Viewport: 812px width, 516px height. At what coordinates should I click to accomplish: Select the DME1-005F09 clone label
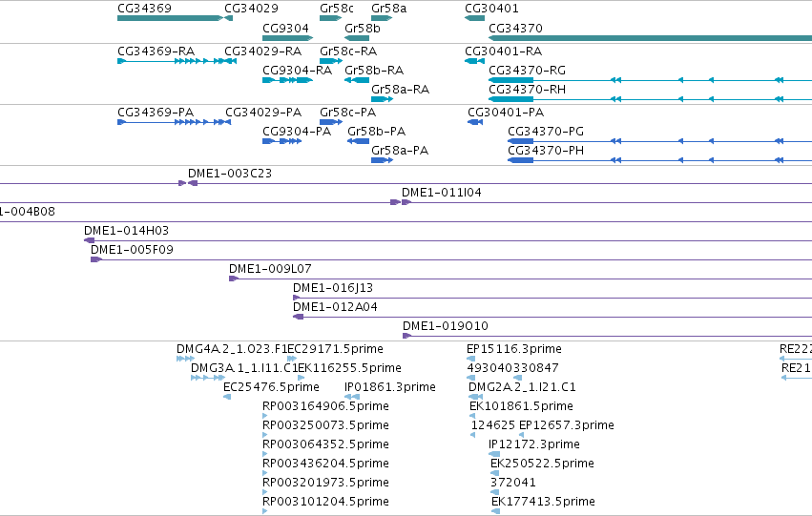coord(132,250)
